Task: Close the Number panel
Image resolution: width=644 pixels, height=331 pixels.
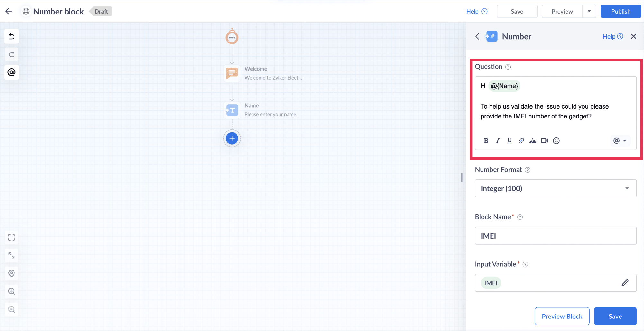Action: click(x=634, y=36)
